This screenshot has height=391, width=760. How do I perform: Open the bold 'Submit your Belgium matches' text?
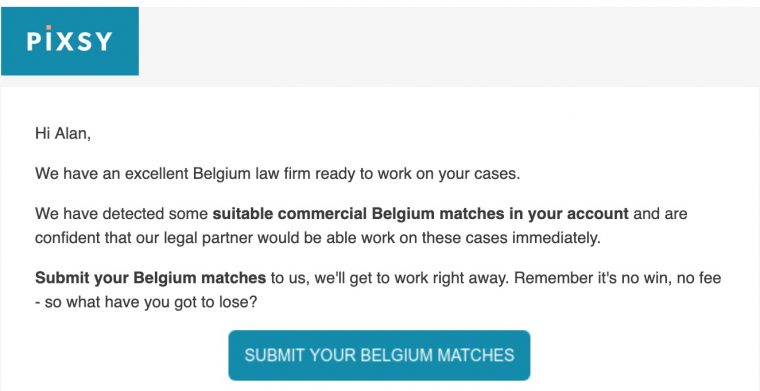tap(151, 278)
